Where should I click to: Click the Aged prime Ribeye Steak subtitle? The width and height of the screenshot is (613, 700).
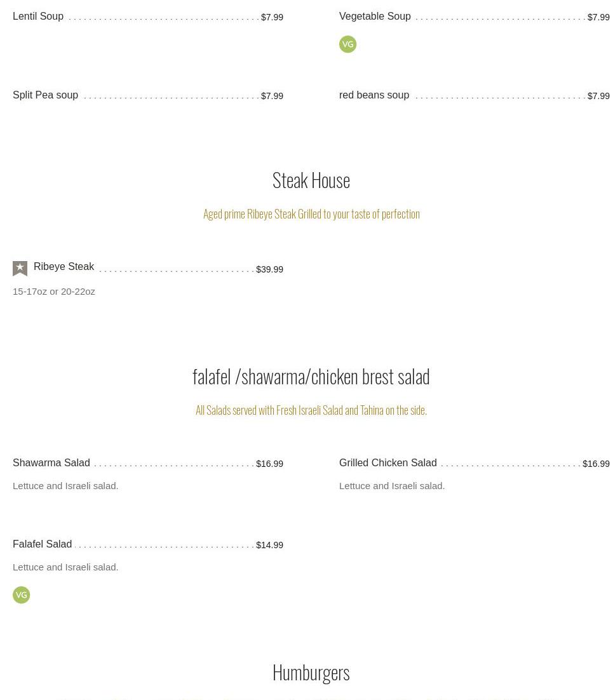[x=311, y=214]
